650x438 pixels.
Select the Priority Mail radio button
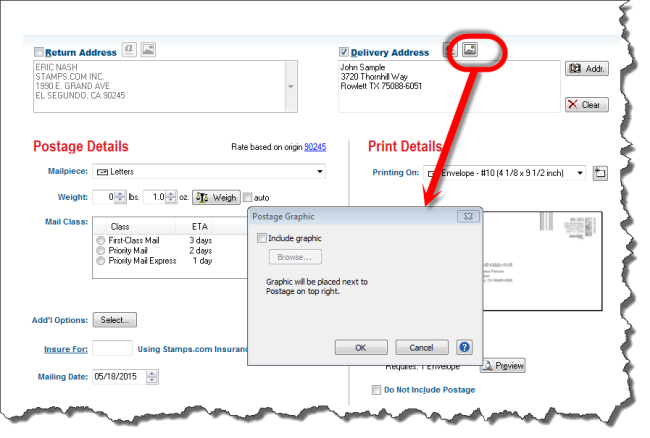tap(100, 251)
